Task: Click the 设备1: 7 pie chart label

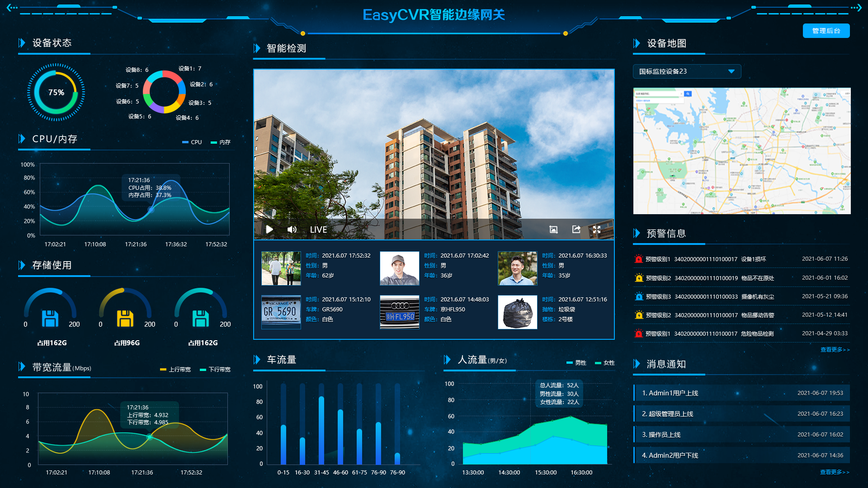Action: 190,69
